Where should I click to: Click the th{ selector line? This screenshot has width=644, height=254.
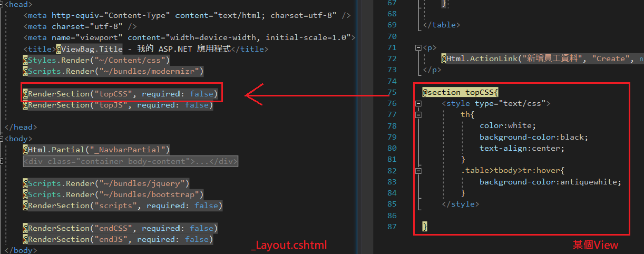click(x=467, y=114)
